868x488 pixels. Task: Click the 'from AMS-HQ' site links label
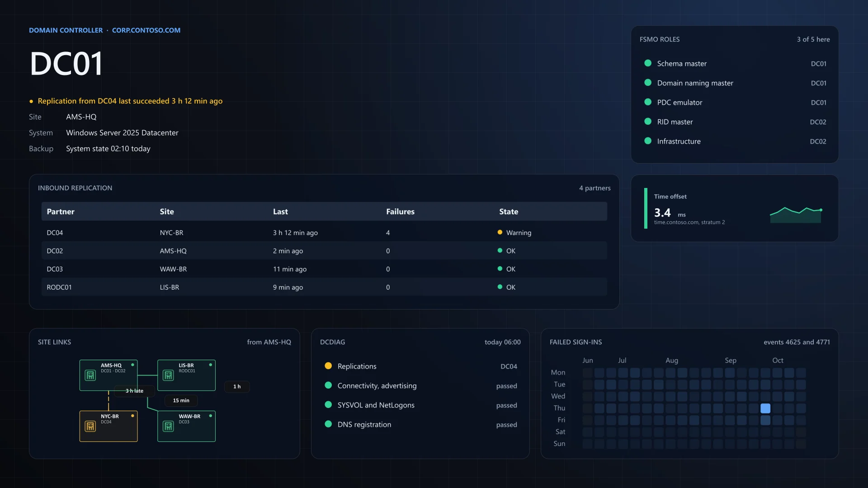(x=269, y=342)
